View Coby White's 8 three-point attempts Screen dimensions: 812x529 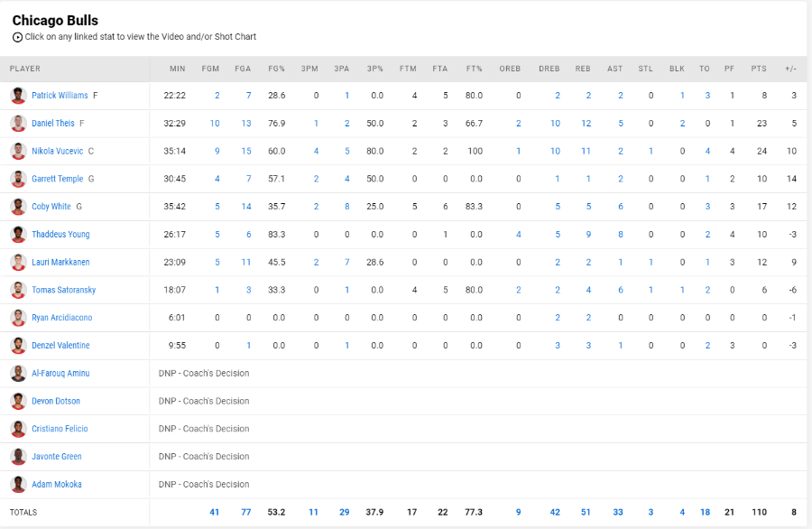(347, 206)
